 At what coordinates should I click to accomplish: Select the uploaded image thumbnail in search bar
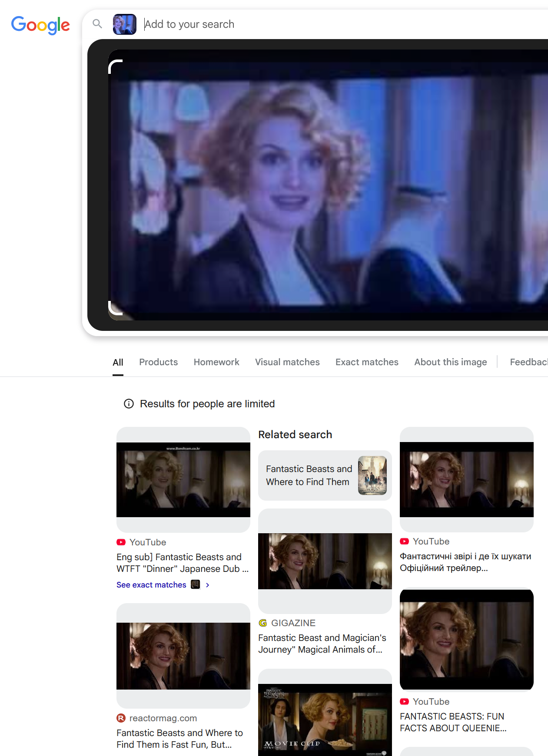pyautogui.click(x=125, y=24)
